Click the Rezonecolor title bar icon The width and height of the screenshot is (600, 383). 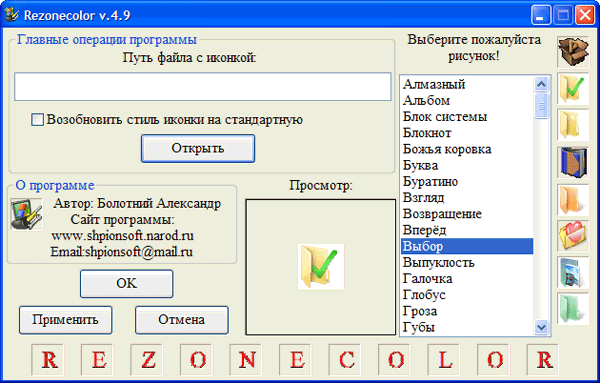coord(12,15)
